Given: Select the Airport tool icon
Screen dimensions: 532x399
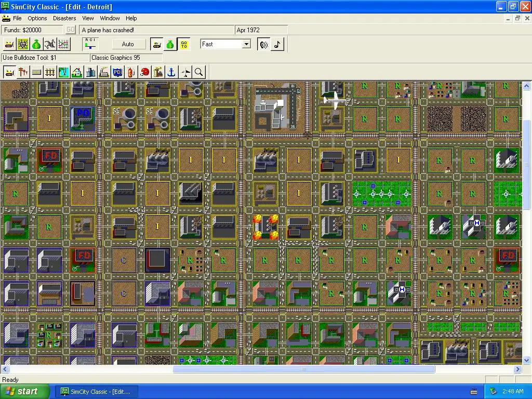Looking at the screenshot, I should [x=185, y=72].
